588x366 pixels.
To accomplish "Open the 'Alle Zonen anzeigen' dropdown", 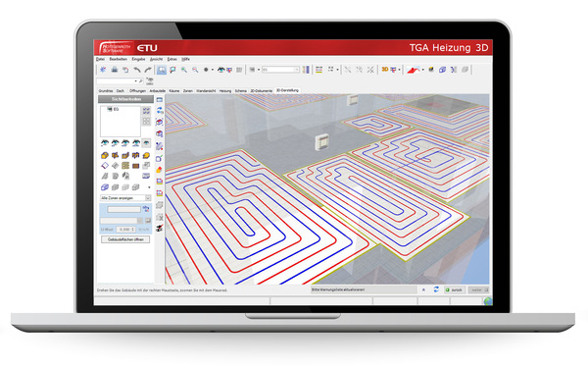I will [125, 198].
